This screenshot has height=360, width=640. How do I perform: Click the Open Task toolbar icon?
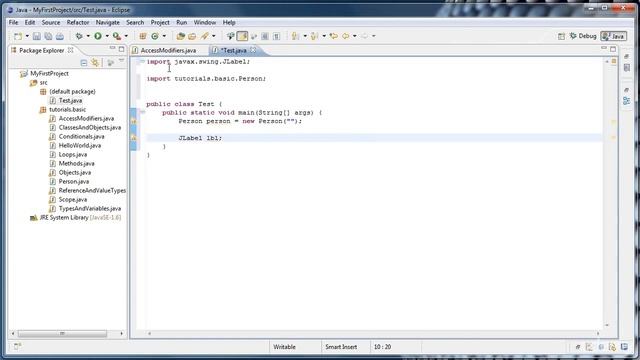click(x=192, y=36)
